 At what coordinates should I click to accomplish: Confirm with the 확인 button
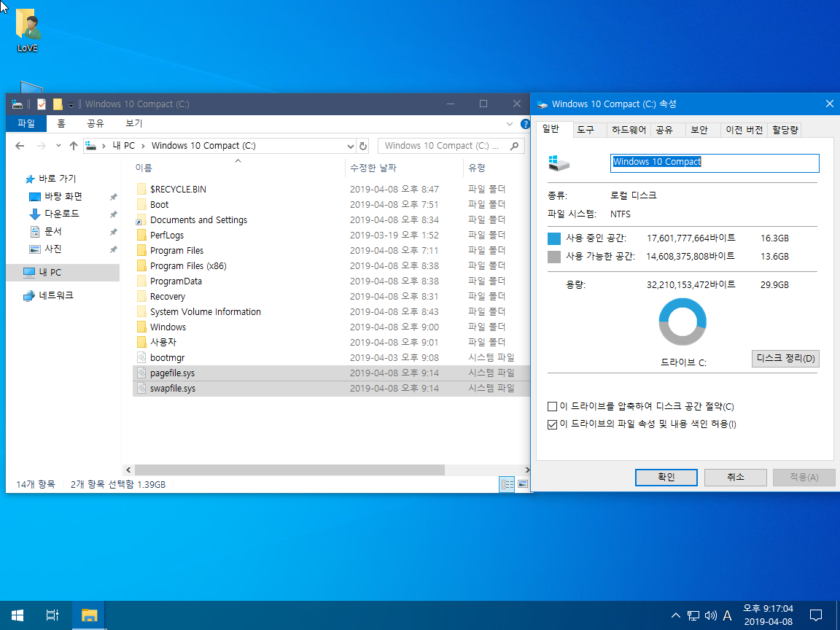click(666, 477)
